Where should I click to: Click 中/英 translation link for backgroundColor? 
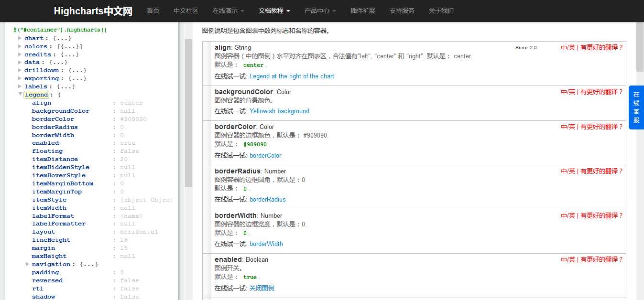coord(568,92)
